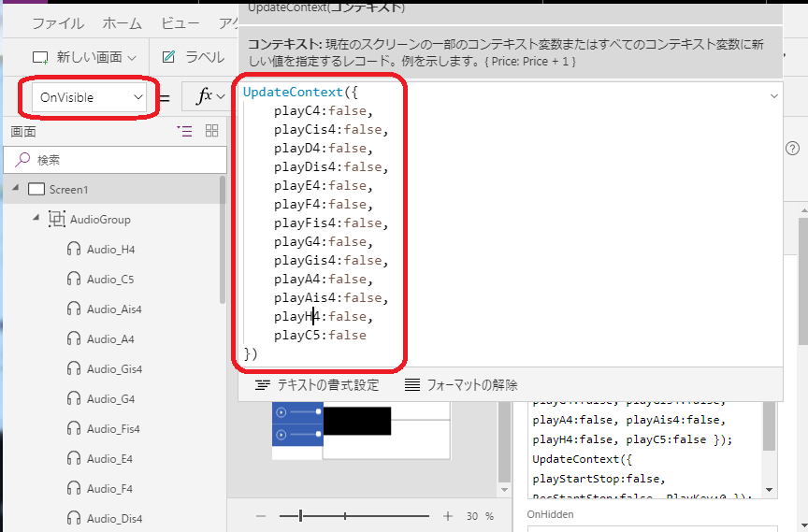808x532 pixels.
Task: Select Audio_G4 headphone icon
Action: tap(74, 398)
